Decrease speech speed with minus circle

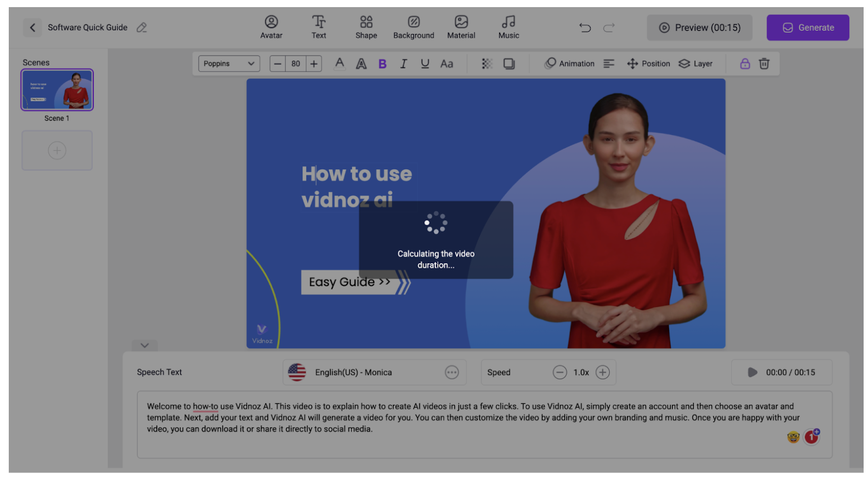tap(559, 372)
